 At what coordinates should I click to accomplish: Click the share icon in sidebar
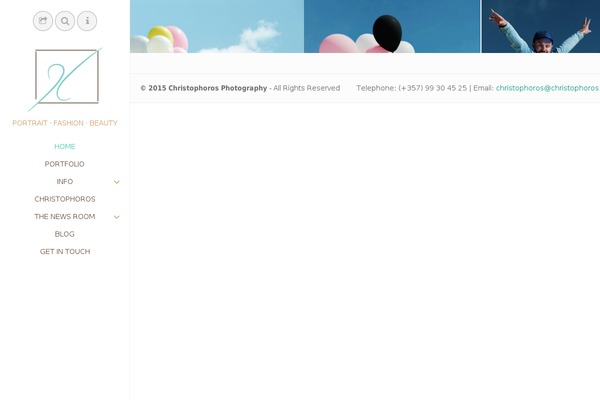point(43,21)
